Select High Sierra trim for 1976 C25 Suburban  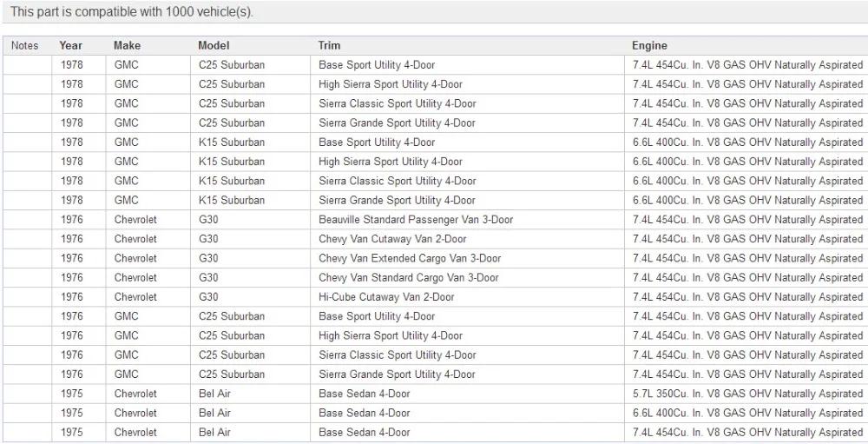click(467, 336)
